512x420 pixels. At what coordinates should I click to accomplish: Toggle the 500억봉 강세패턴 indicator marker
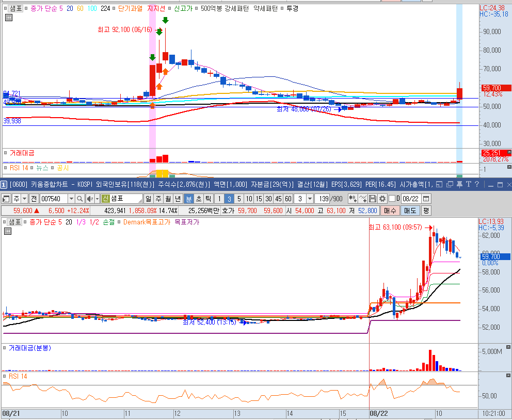coord(196,8)
